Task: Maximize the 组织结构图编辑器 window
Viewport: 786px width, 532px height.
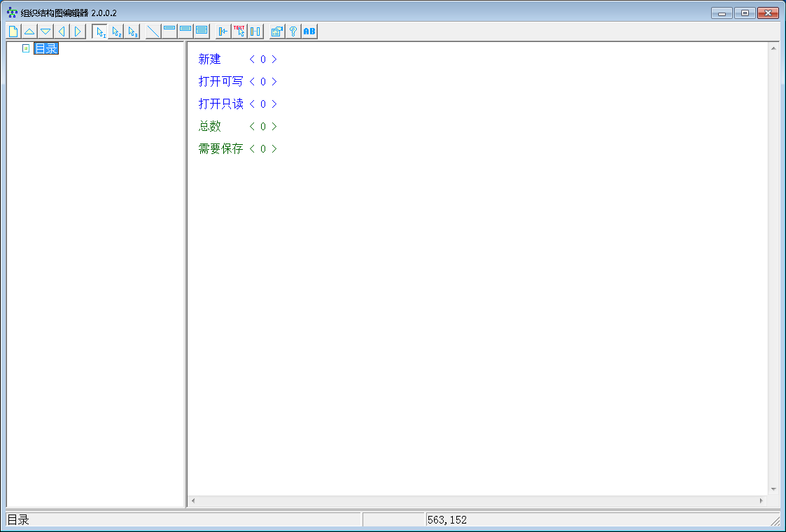Action: point(745,13)
